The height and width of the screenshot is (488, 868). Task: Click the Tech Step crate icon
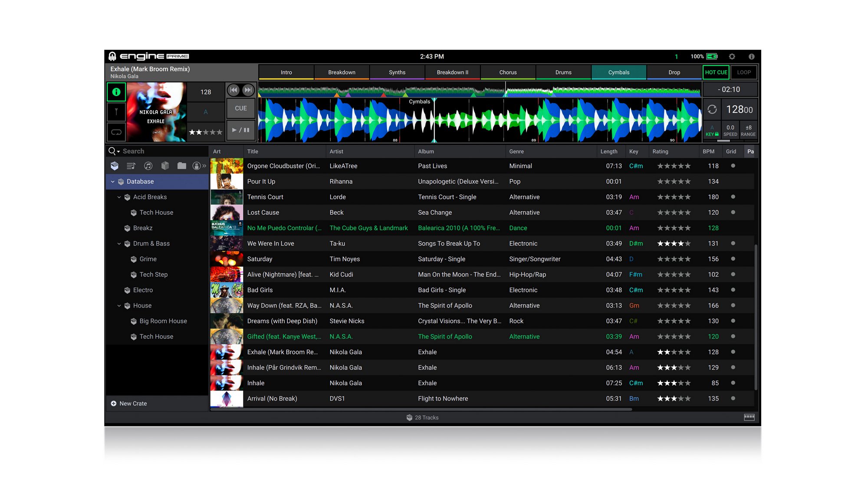click(x=134, y=275)
